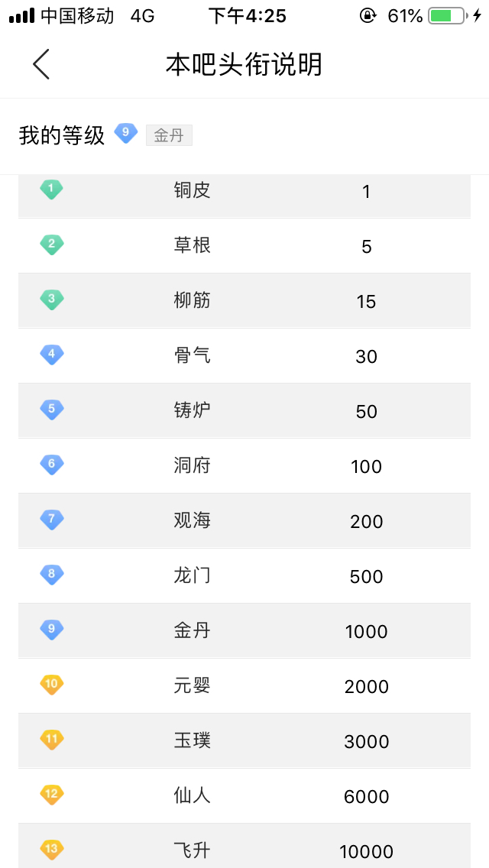Tap the blue level 8 badge icon

(52, 575)
